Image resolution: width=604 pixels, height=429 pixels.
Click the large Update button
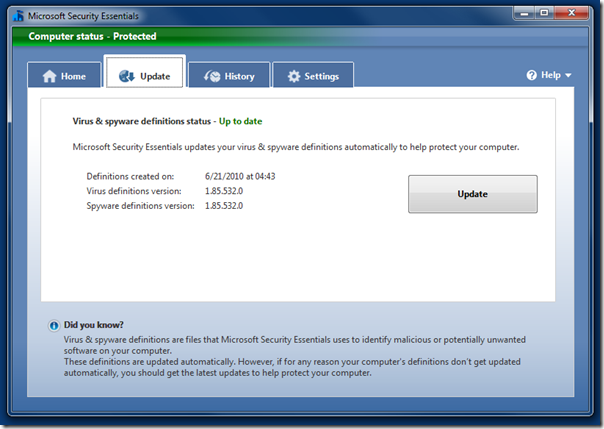coord(473,194)
